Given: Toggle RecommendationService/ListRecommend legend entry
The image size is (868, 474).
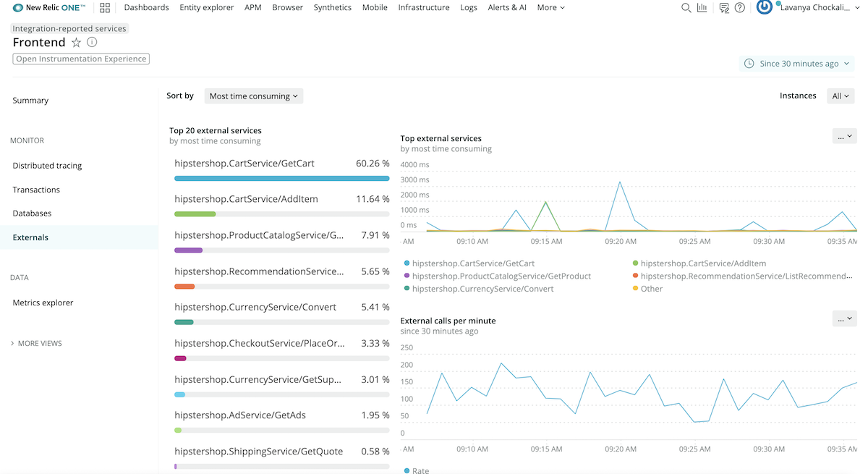Looking at the screenshot, I should coord(743,276).
